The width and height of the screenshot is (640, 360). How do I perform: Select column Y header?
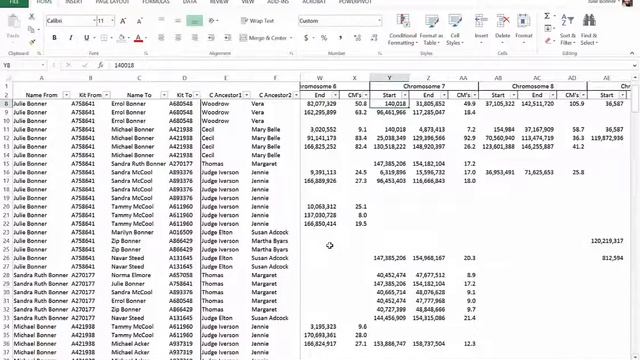tap(389, 78)
